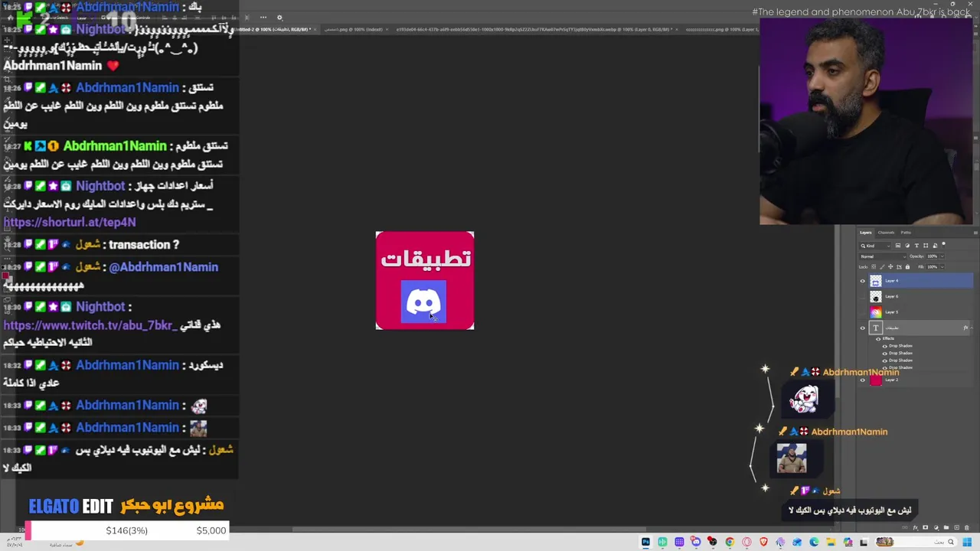Create a new adjustment layer
The width and height of the screenshot is (980, 551).
936,527
